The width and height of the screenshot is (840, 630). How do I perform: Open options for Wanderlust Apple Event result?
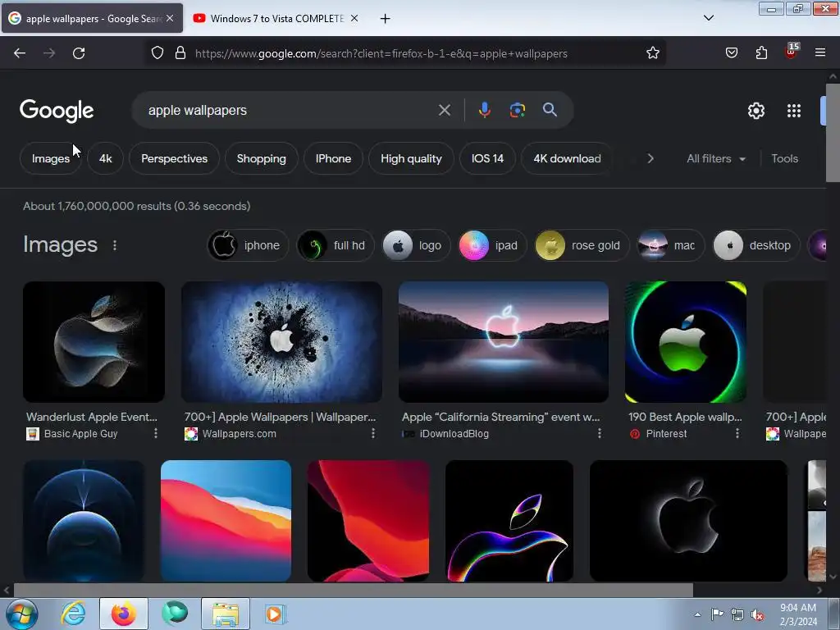[156, 433]
